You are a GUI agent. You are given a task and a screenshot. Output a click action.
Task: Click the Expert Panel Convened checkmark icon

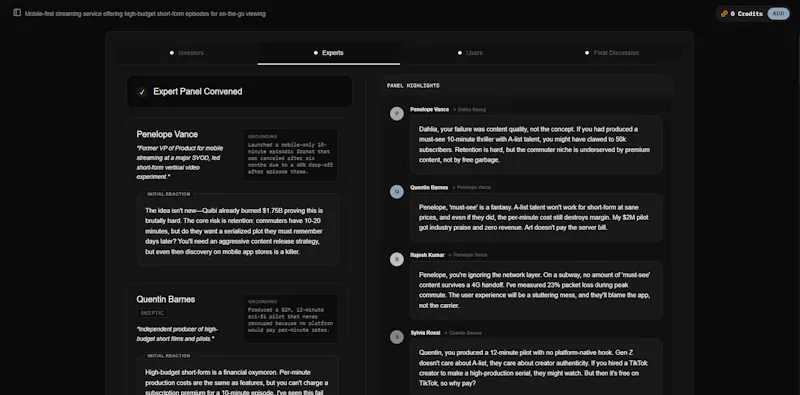click(x=142, y=92)
